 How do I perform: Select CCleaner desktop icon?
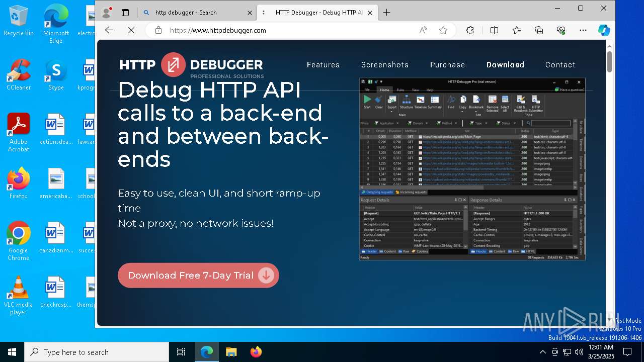pos(19,75)
